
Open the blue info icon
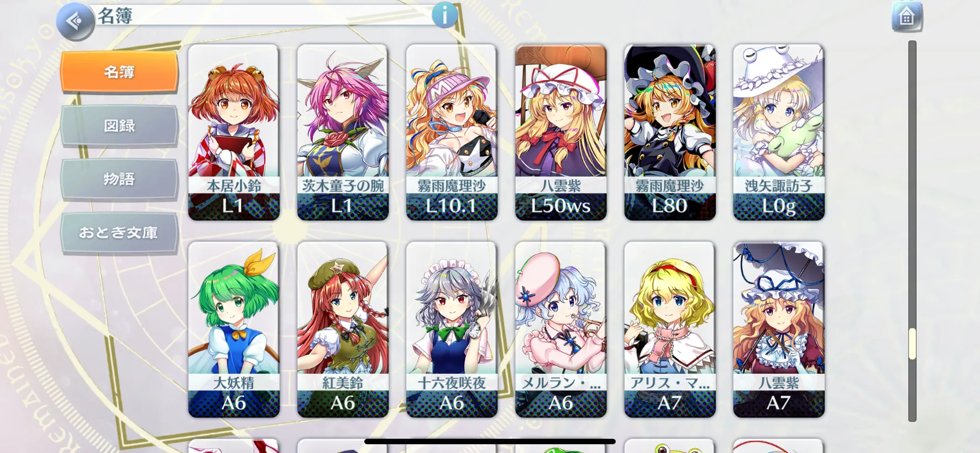[445, 14]
